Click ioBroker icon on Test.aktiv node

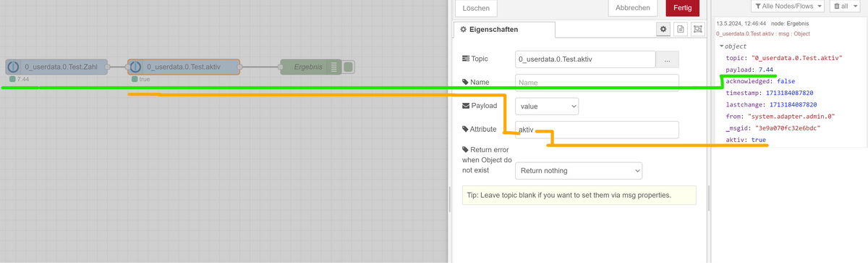coord(135,67)
